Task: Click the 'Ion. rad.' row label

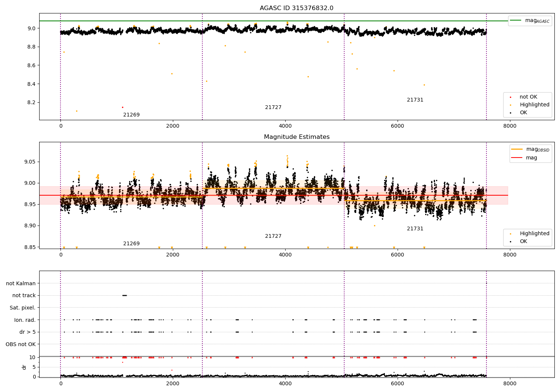Action: [x=25, y=320]
